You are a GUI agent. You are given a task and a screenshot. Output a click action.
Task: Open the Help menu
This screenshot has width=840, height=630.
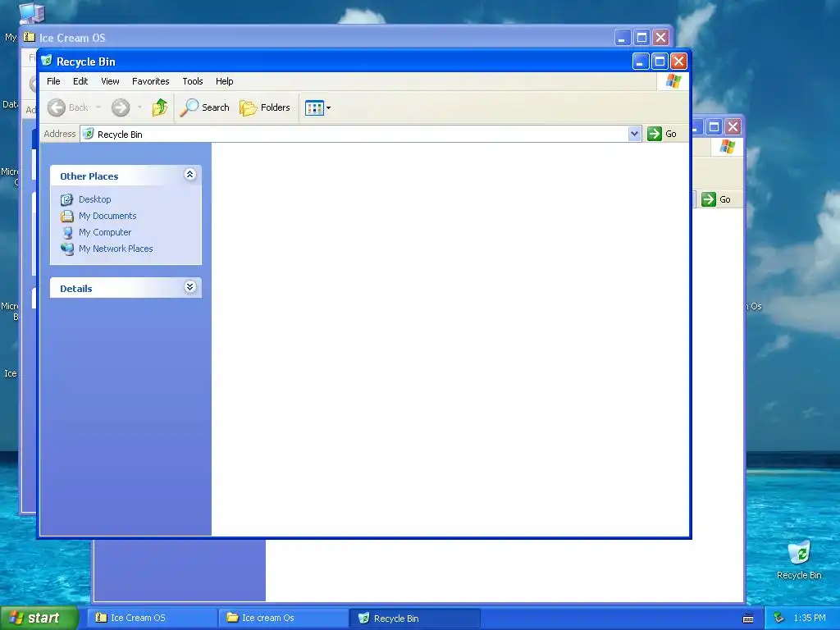pos(225,81)
